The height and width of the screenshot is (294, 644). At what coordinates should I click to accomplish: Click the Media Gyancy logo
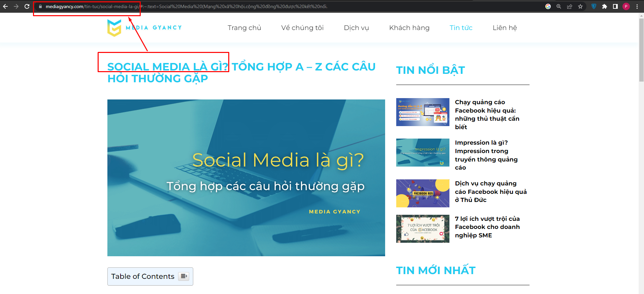coord(144,28)
